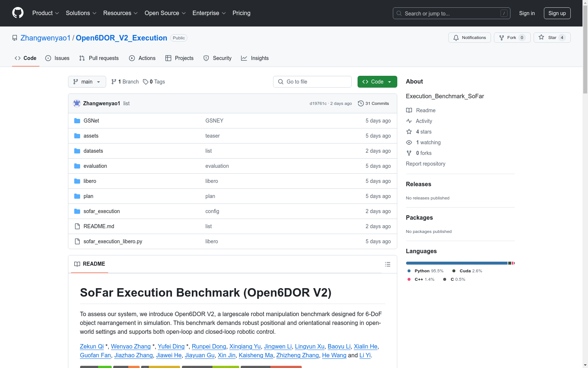Click the tag icon beside 0 Tags
This screenshot has height=368, width=588.
coord(146,82)
